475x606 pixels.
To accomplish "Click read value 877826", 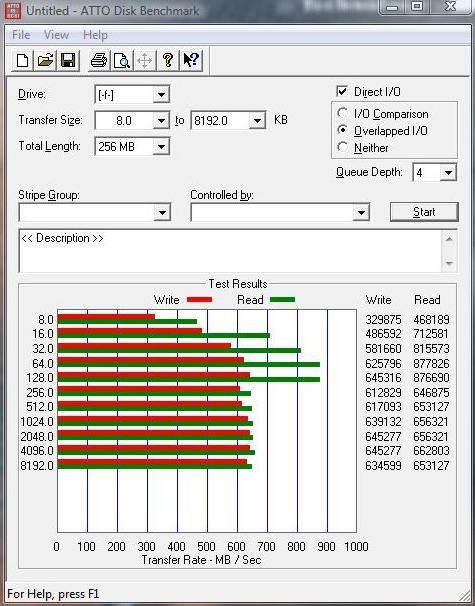I will pos(431,364).
